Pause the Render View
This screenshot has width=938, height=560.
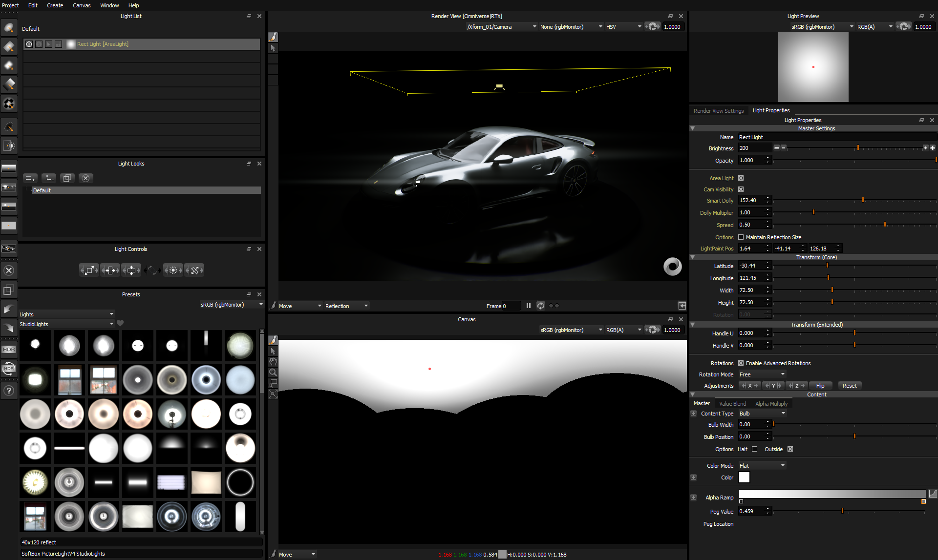[528, 306]
